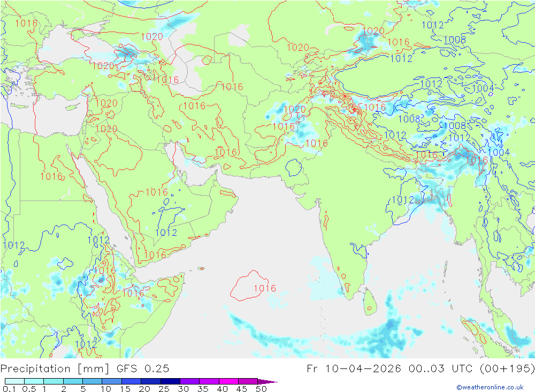Screen dimensions: 535x392
Task: Pick the 1–2 mm legend swatch
Action: click(x=53, y=381)
